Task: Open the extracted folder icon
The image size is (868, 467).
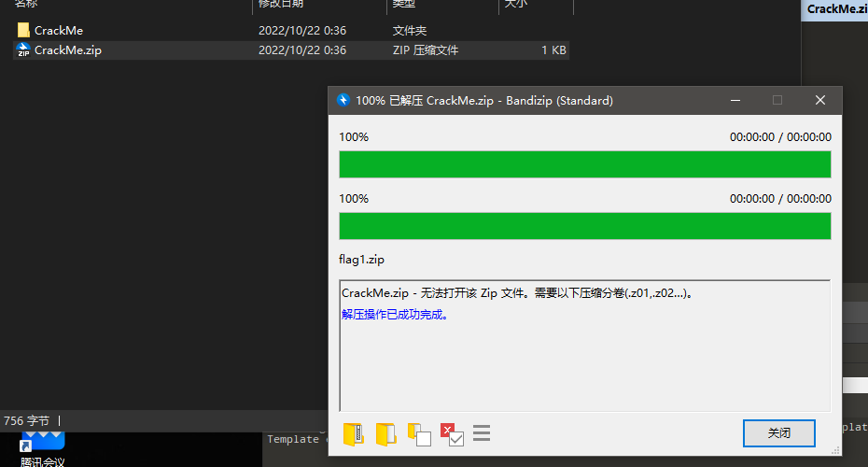Action: point(385,433)
